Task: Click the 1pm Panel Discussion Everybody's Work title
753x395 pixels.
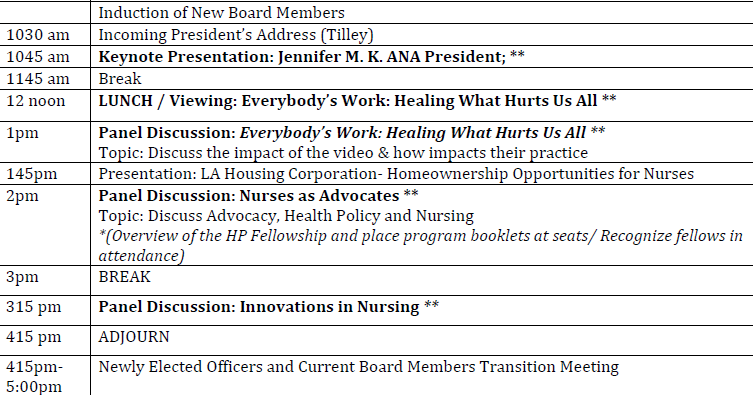Action: 352,132
